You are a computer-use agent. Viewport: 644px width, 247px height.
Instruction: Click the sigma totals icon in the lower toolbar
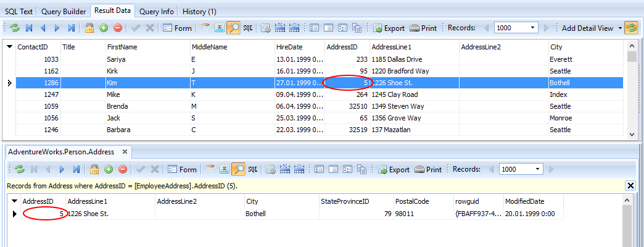tap(225, 169)
